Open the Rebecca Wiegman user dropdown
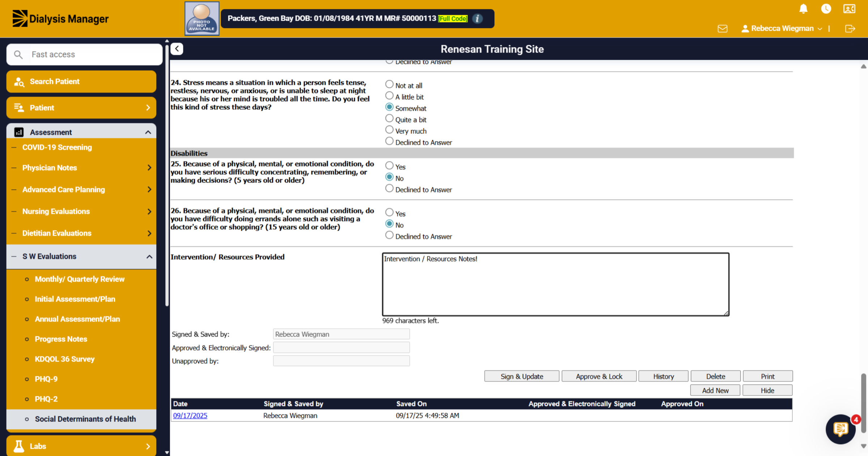 tap(782, 29)
